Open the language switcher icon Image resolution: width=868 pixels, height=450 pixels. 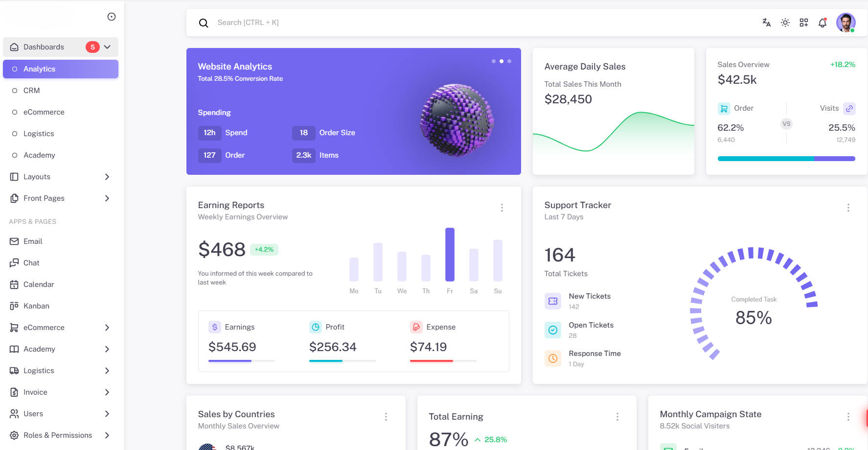[766, 23]
